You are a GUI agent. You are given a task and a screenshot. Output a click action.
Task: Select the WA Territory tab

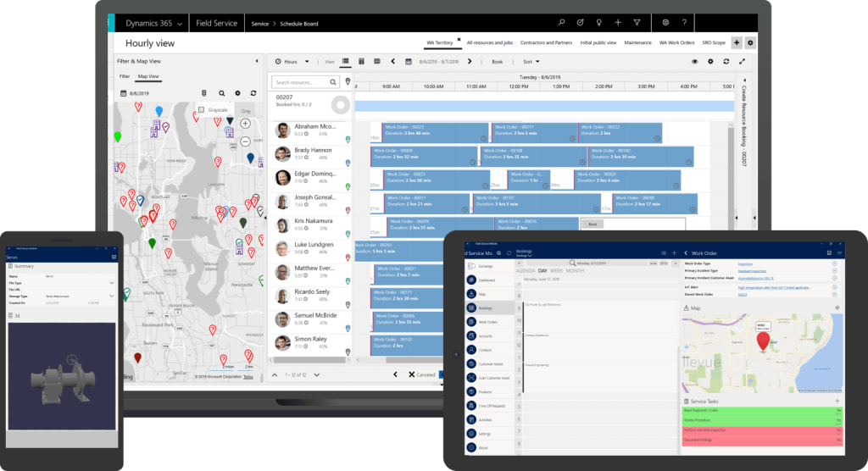click(x=440, y=42)
